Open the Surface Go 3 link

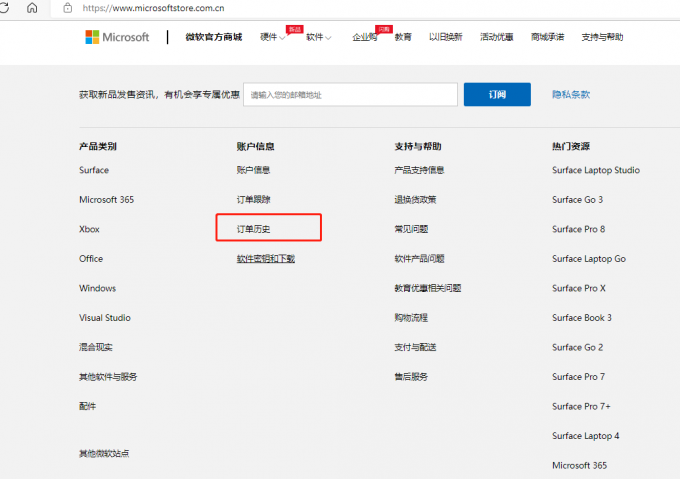click(577, 200)
